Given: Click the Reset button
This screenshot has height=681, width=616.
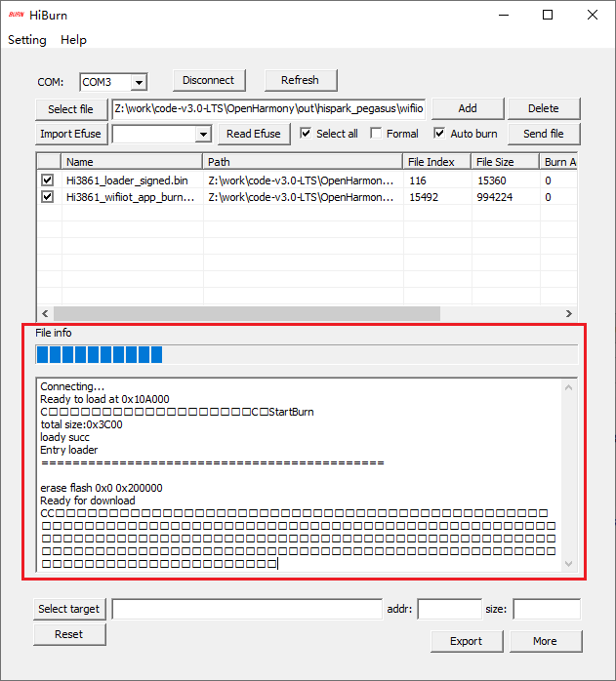Looking at the screenshot, I should pyautogui.click(x=69, y=634).
